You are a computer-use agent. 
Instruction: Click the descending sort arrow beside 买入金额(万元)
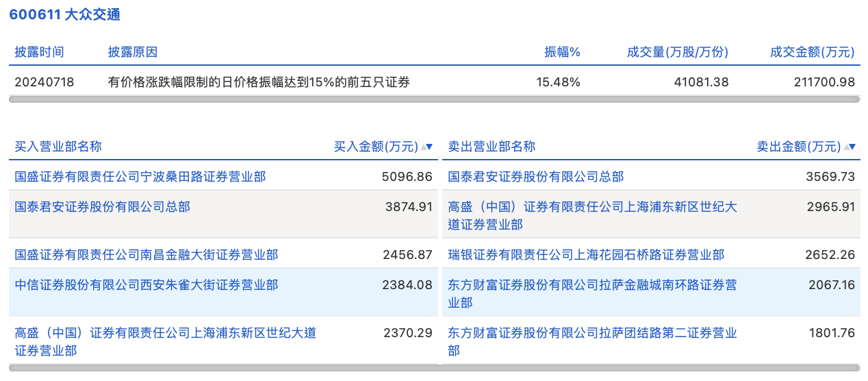point(430,147)
